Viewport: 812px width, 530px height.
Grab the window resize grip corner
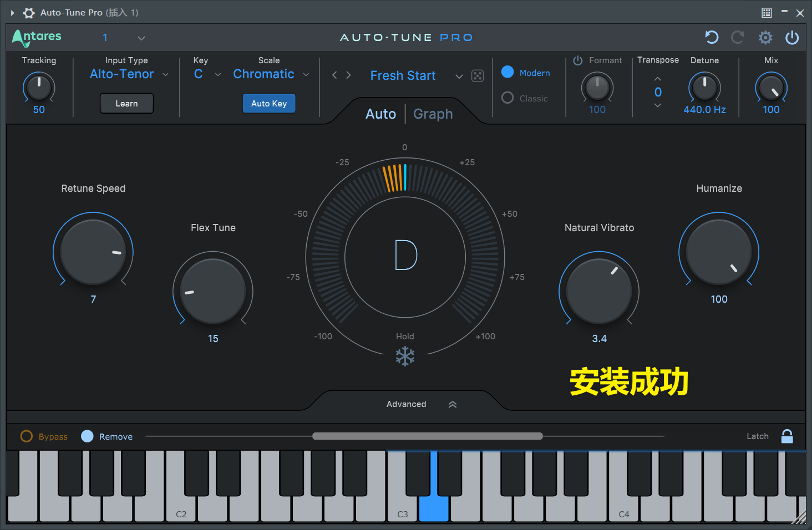(799, 517)
